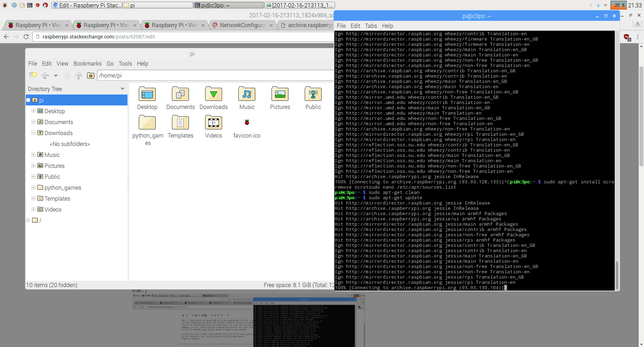Expand the python_games tree node
This screenshot has width=644, height=347.
[x=33, y=187]
